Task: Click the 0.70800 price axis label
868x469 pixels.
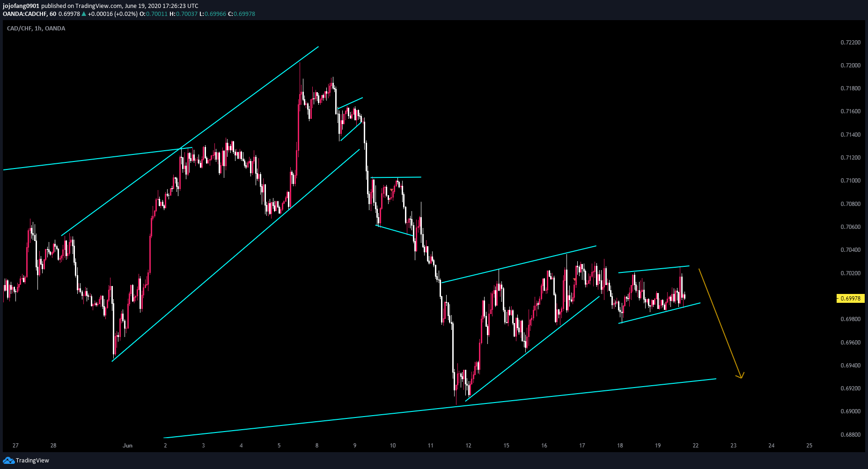Action: pos(851,204)
